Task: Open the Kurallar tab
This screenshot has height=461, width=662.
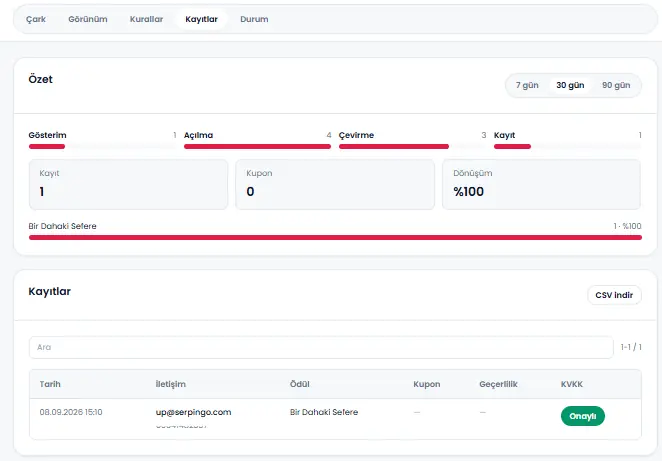Action: tap(146, 19)
